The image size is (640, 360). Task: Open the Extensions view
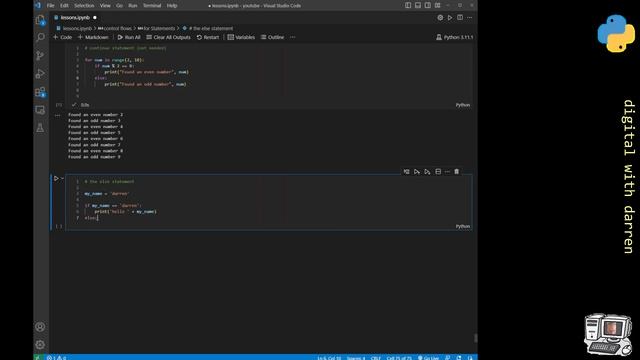pyautogui.click(x=40, y=92)
